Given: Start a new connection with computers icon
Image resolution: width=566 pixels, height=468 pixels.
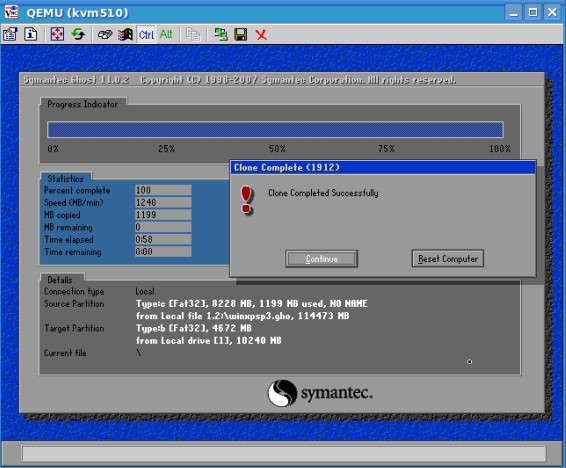Looking at the screenshot, I should point(220,35).
